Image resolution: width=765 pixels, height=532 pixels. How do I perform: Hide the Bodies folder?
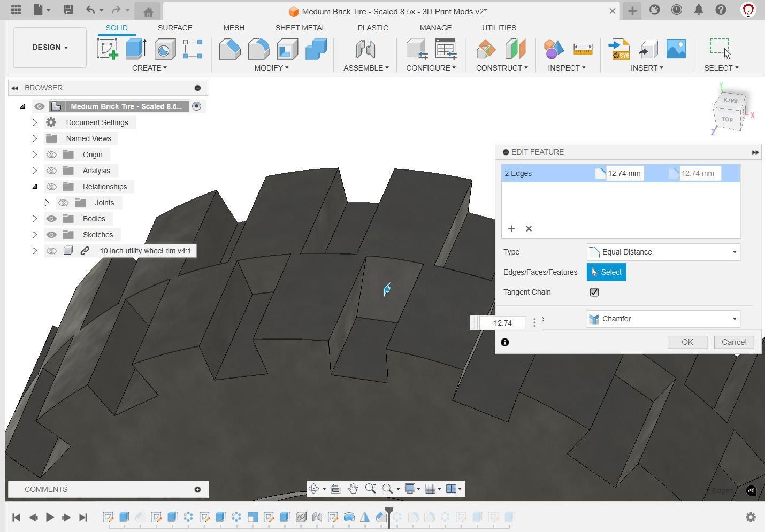pos(51,219)
